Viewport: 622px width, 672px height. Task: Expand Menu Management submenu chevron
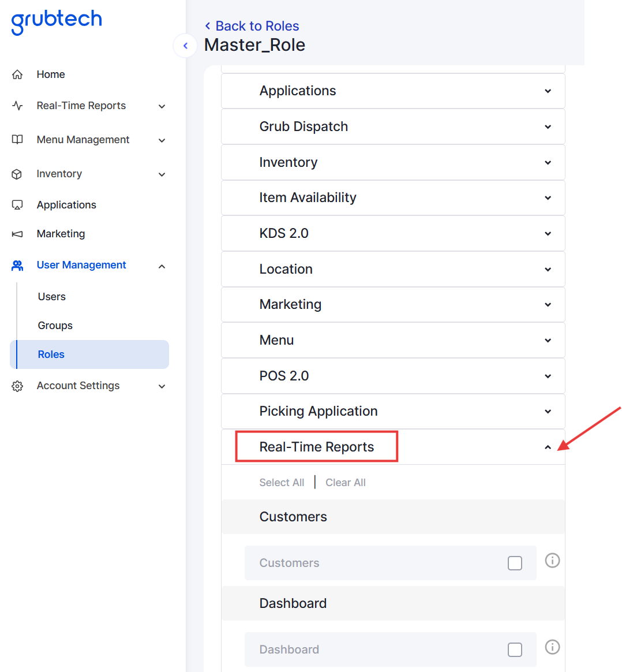click(162, 140)
